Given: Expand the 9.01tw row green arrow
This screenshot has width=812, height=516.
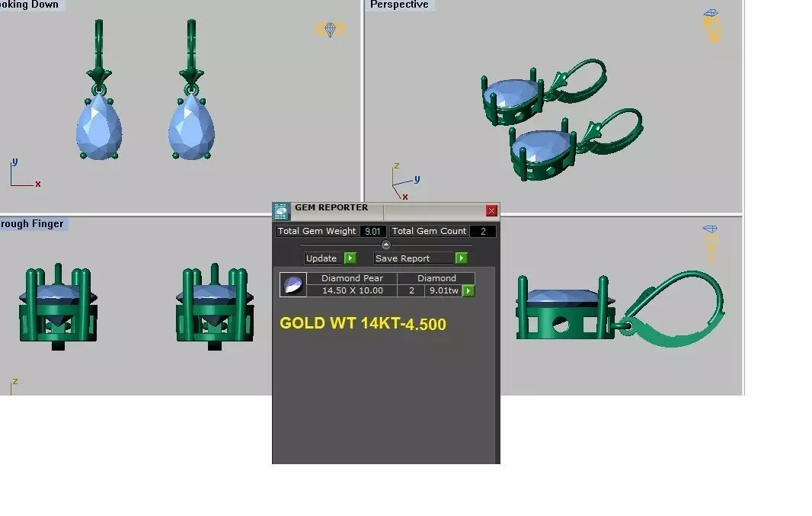Looking at the screenshot, I should coord(468,290).
